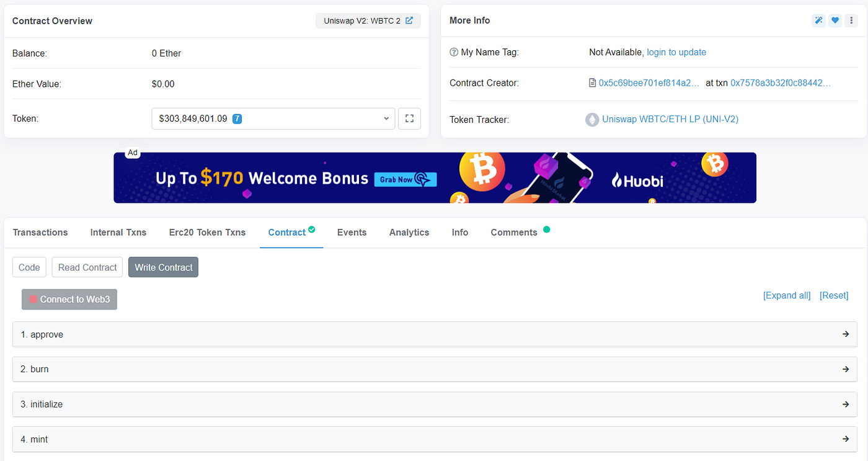Image resolution: width=868 pixels, height=461 pixels.
Task: Open the Comments tab
Action: (514, 232)
